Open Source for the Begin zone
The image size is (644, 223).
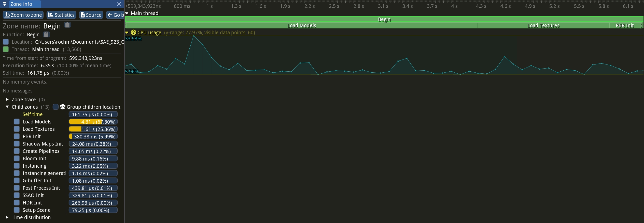[x=91, y=15]
